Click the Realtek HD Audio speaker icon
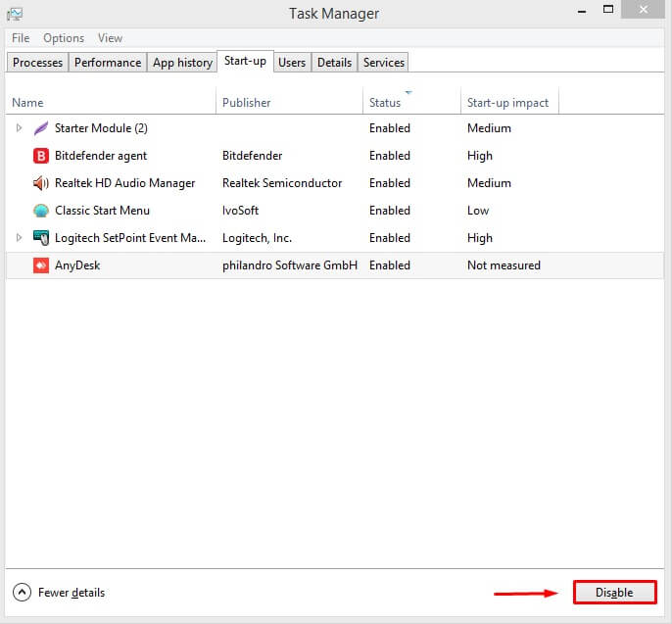This screenshot has width=672, height=624. pyautogui.click(x=41, y=183)
